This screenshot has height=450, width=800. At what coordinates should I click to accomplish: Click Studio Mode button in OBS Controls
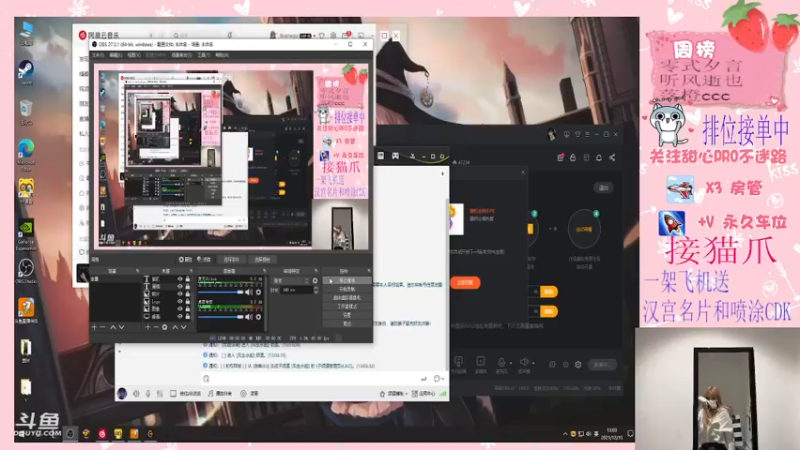click(347, 307)
